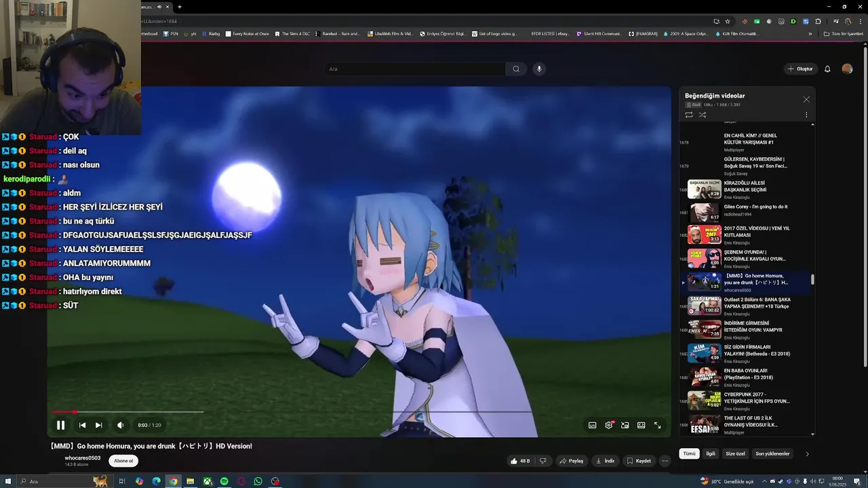Open a new Chrome tab
Screen dimensions: 868x488
(x=179, y=7)
